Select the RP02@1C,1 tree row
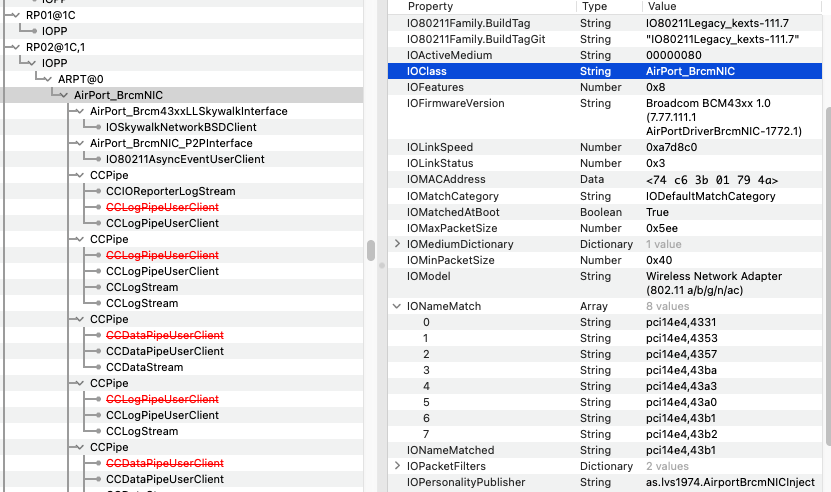The width and height of the screenshot is (831, 492). (x=182, y=47)
